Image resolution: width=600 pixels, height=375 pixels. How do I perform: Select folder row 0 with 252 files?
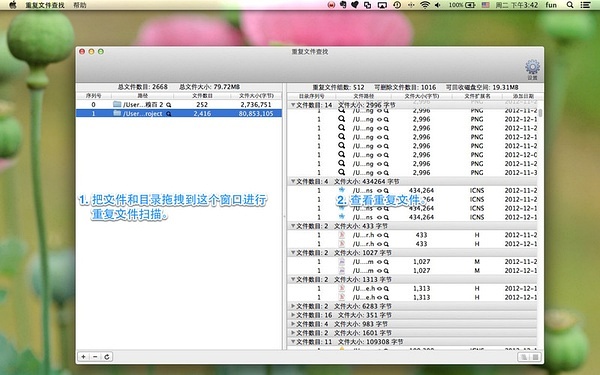(x=179, y=104)
